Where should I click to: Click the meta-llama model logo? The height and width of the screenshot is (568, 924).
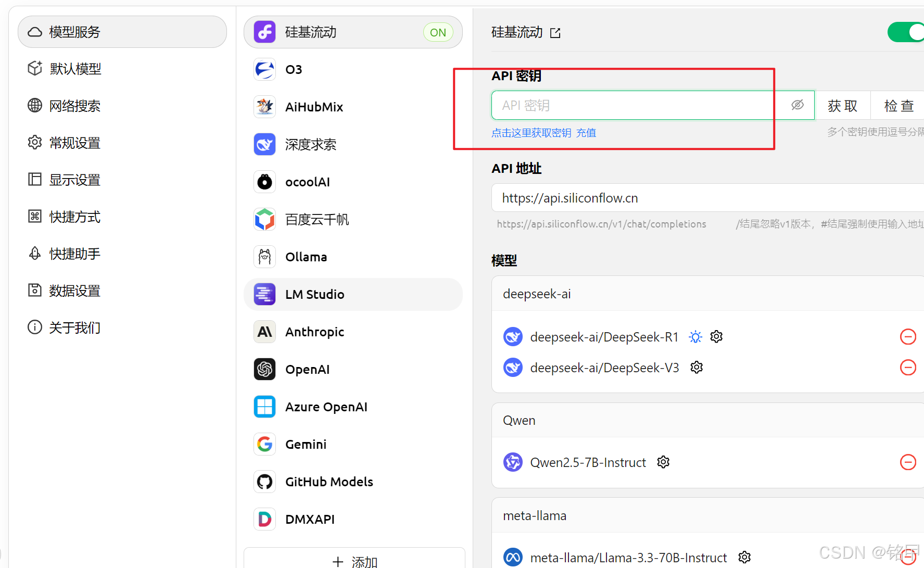[x=513, y=558]
